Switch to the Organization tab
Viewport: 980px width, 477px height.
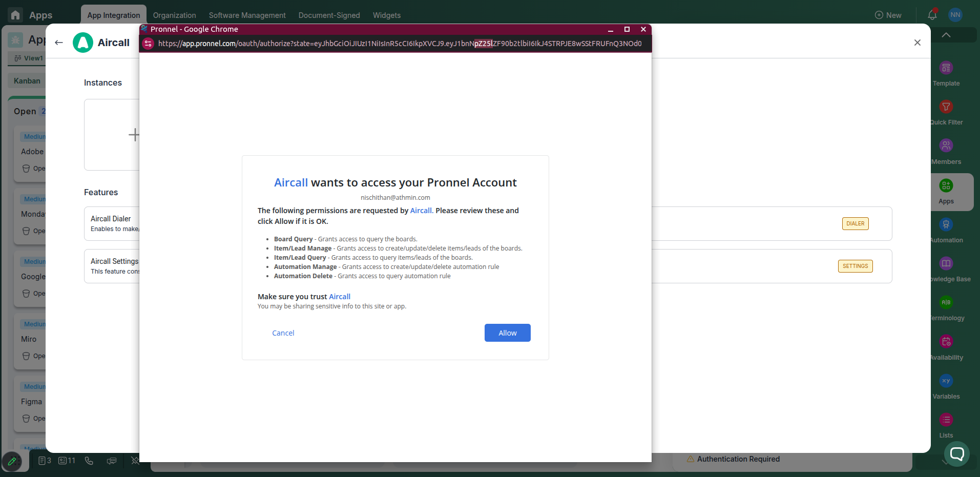[174, 15]
